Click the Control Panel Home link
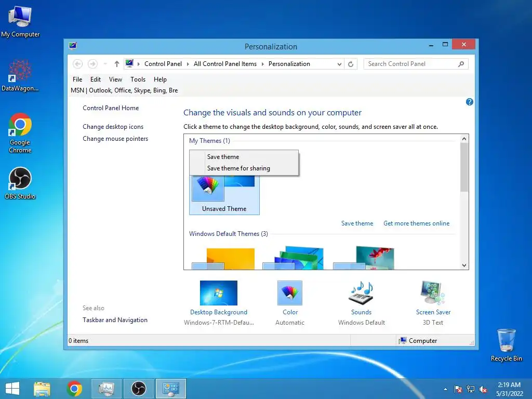 point(111,108)
